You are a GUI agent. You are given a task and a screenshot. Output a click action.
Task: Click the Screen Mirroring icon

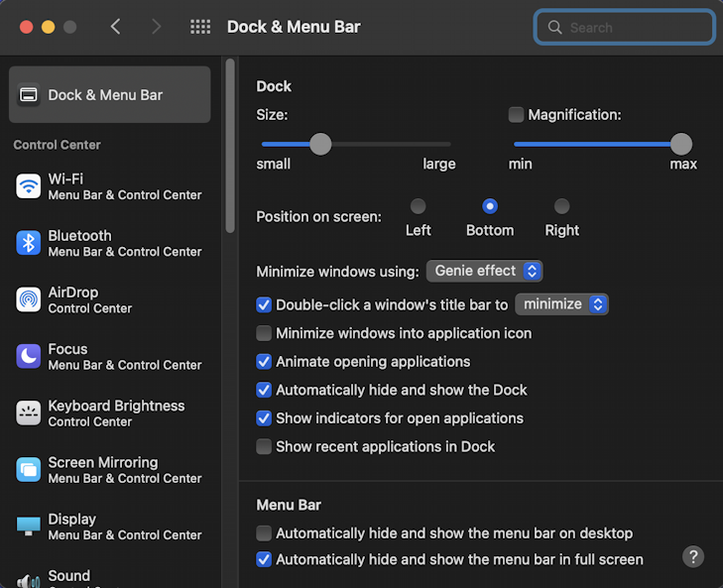[28, 470]
